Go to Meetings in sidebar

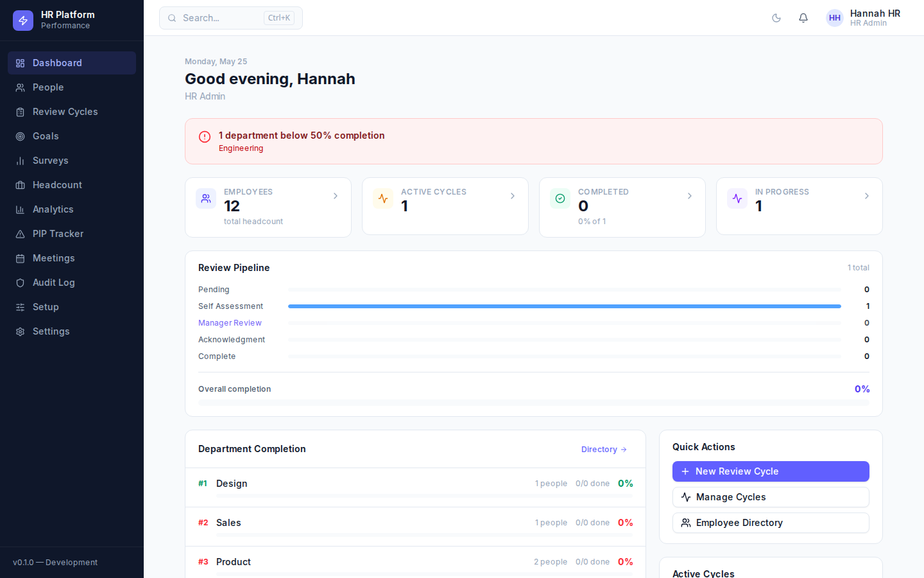(x=72, y=258)
